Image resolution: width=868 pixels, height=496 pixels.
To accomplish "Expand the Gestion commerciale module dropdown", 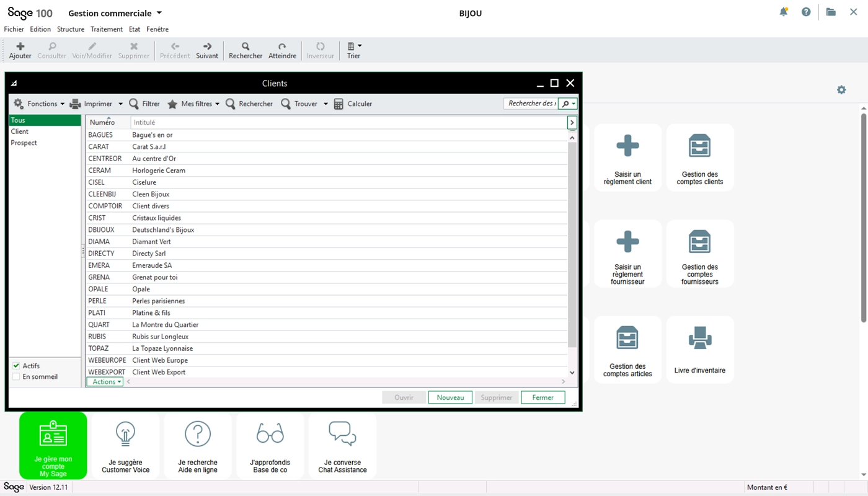I will (159, 13).
